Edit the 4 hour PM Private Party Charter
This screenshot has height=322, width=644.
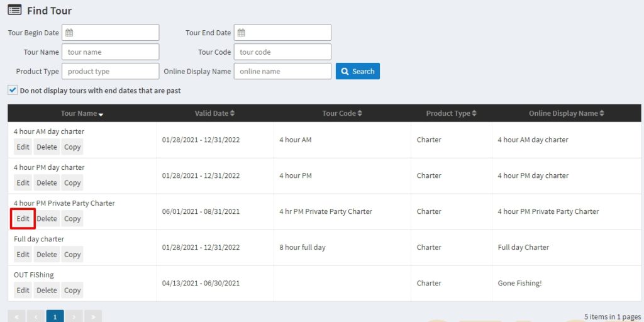point(23,219)
